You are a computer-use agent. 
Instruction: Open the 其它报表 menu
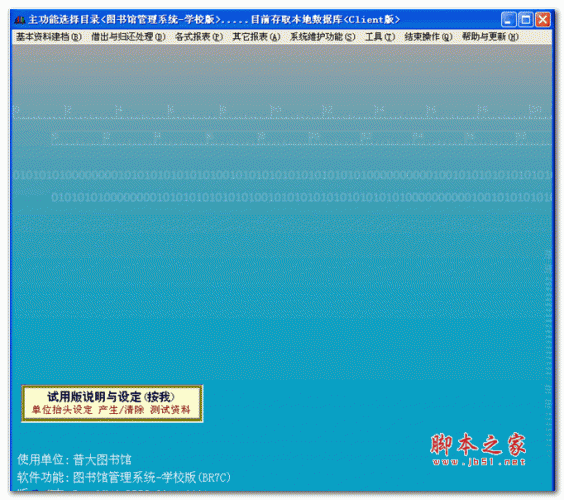point(256,37)
